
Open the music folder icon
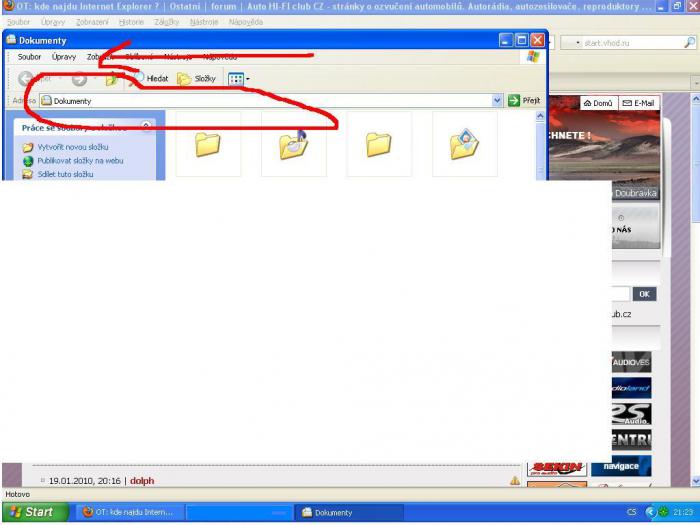pos(293,145)
